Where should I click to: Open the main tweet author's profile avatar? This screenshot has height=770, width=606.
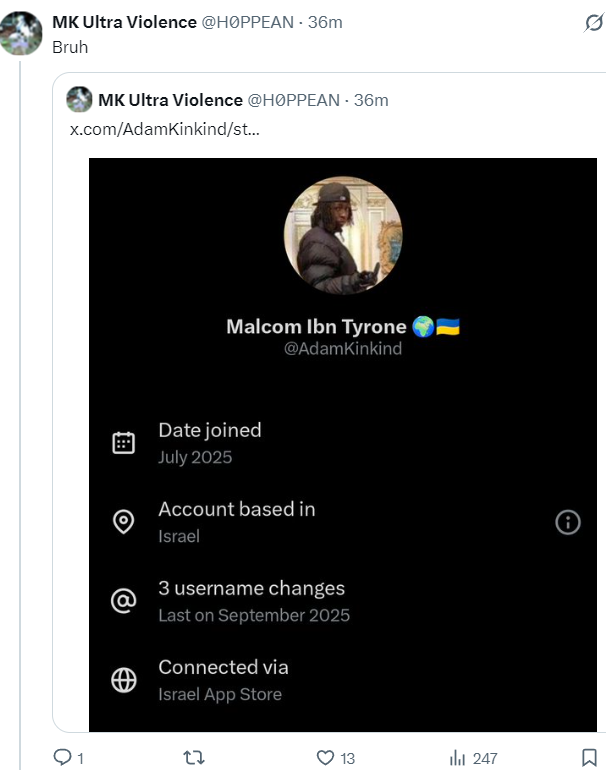[21, 32]
